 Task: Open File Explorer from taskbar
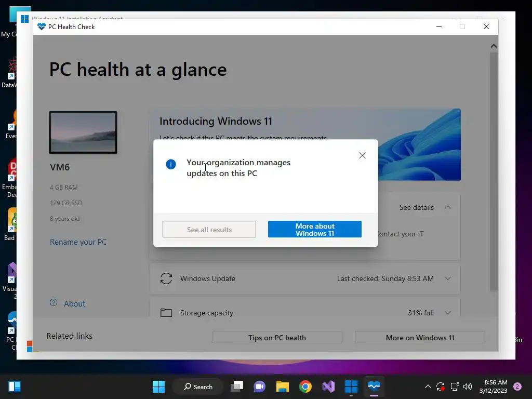282,387
